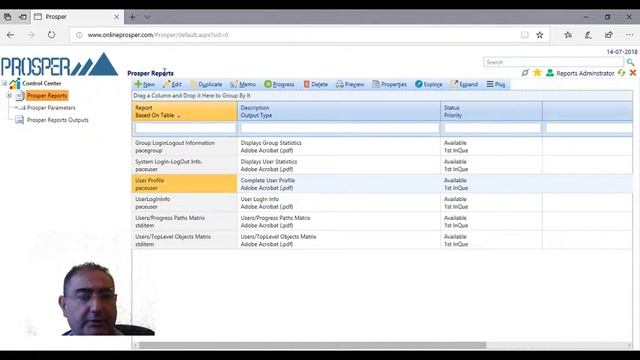Click the Displays Group Statistics description
Viewport: 640px width, 360px height.
coord(271,143)
